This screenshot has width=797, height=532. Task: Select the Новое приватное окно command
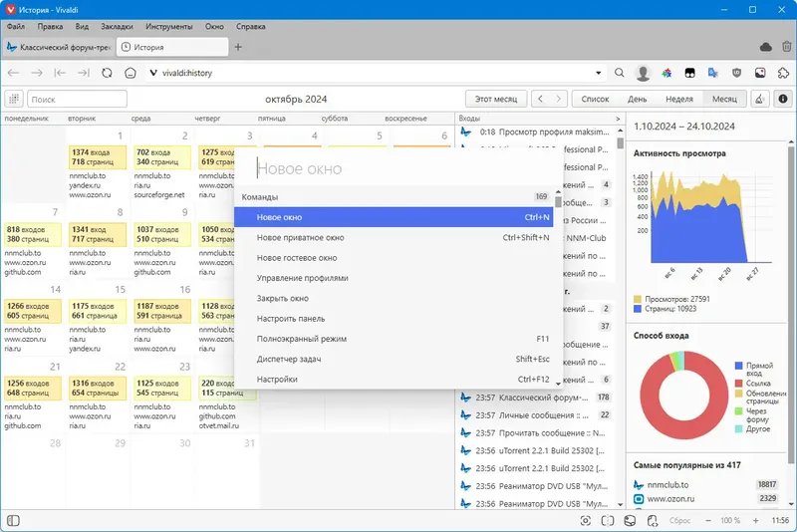(x=394, y=237)
